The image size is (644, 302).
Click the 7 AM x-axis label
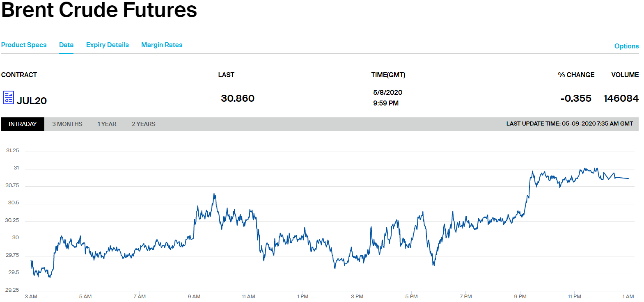point(140,296)
